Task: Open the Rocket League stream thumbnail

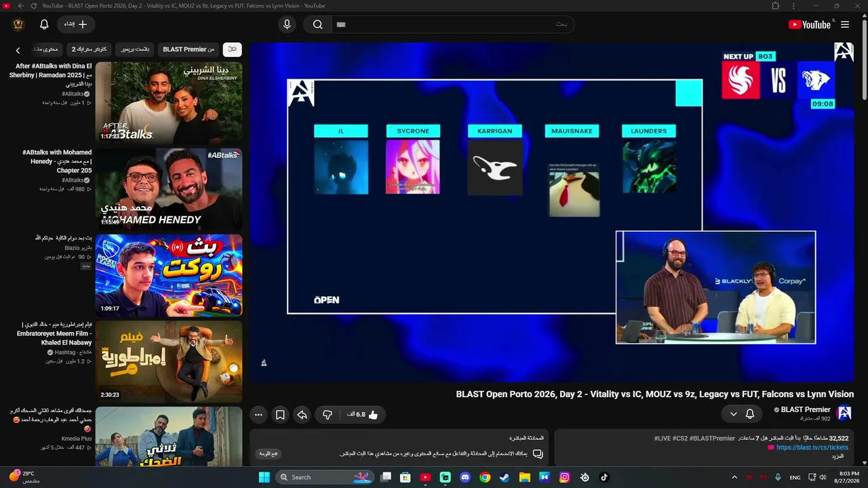Action: click(169, 275)
